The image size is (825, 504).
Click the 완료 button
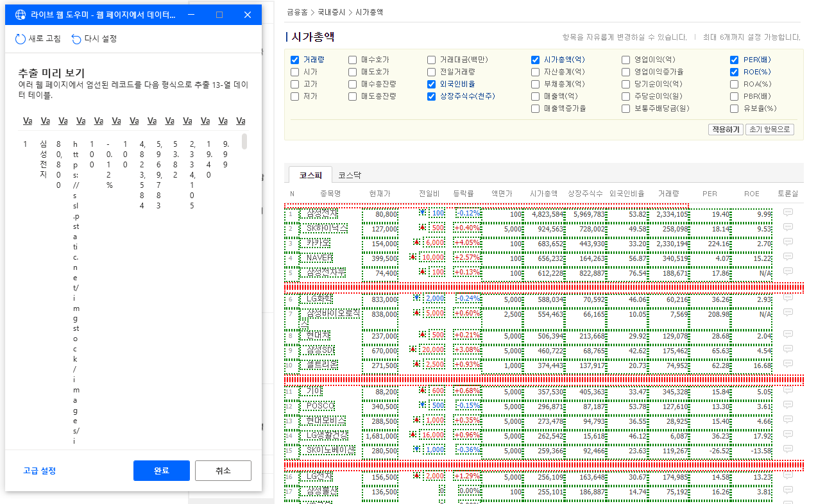(x=162, y=471)
